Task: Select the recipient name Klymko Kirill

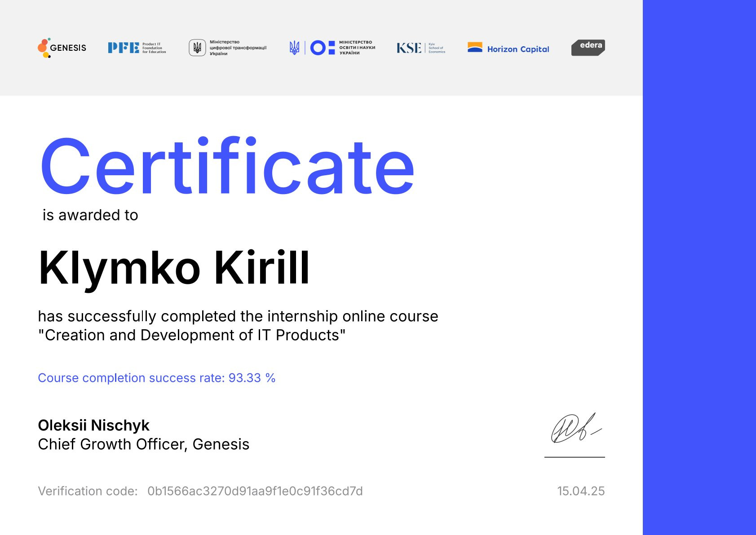Action: [x=174, y=268]
